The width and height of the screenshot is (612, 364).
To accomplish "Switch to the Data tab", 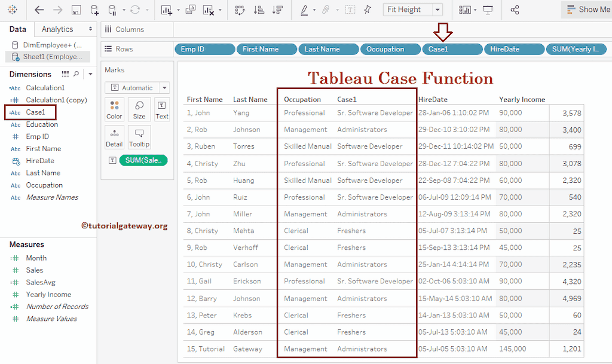I will pos(17,29).
